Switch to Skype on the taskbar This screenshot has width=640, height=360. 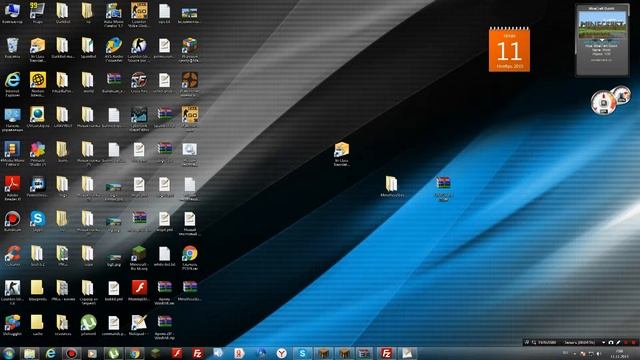click(302, 353)
